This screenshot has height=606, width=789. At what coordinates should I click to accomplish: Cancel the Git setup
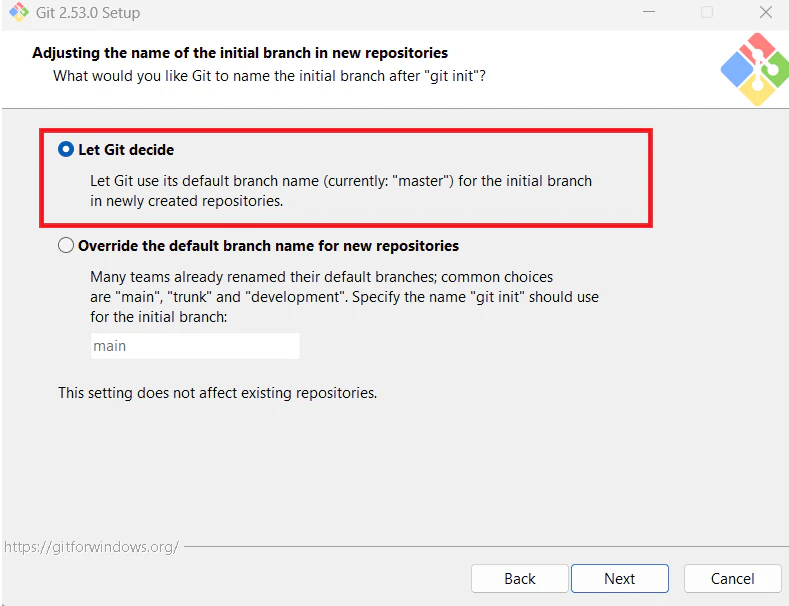pos(732,578)
